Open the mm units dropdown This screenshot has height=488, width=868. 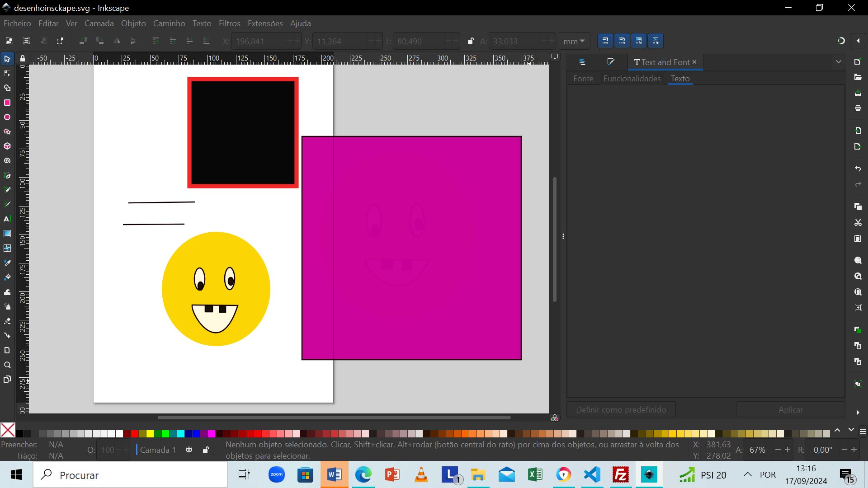coord(574,41)
